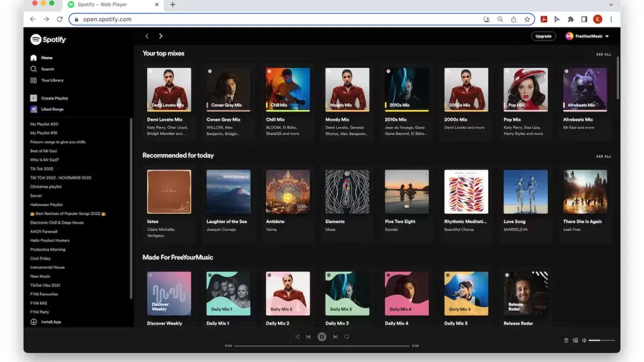Click the Laughter of the Sea title
This screenshot has height=362, width=644.
[x=226, y=222]
